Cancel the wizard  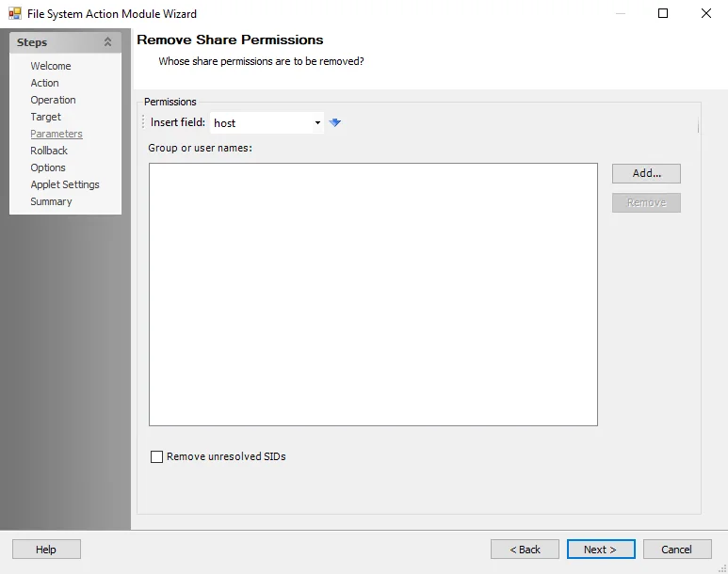pos(677,550)
